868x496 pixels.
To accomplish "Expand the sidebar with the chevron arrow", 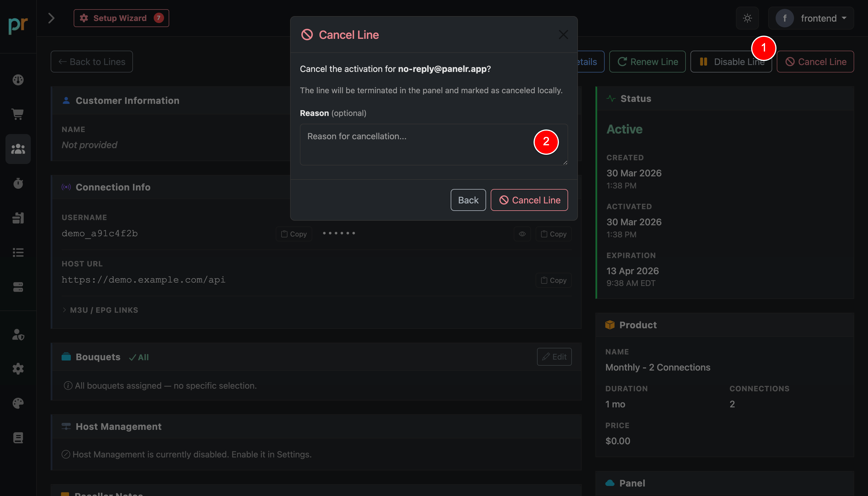I will coord(52,18).
